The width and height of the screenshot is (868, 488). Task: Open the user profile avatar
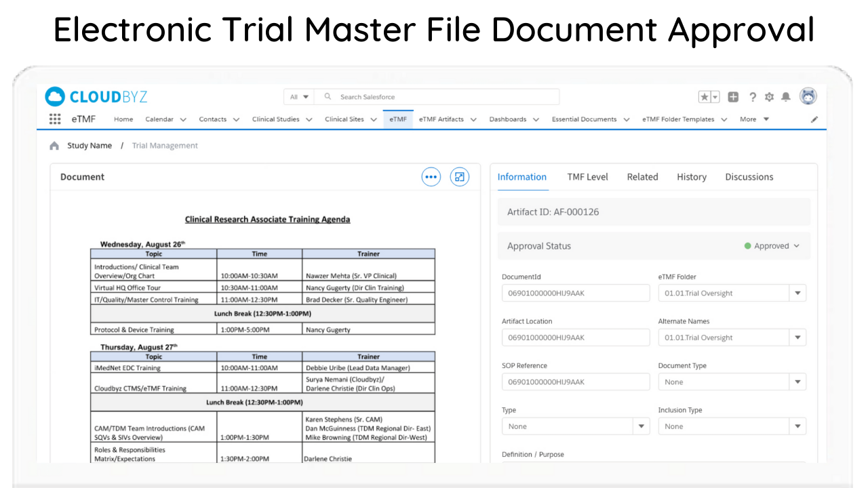(x=808, y=96)
